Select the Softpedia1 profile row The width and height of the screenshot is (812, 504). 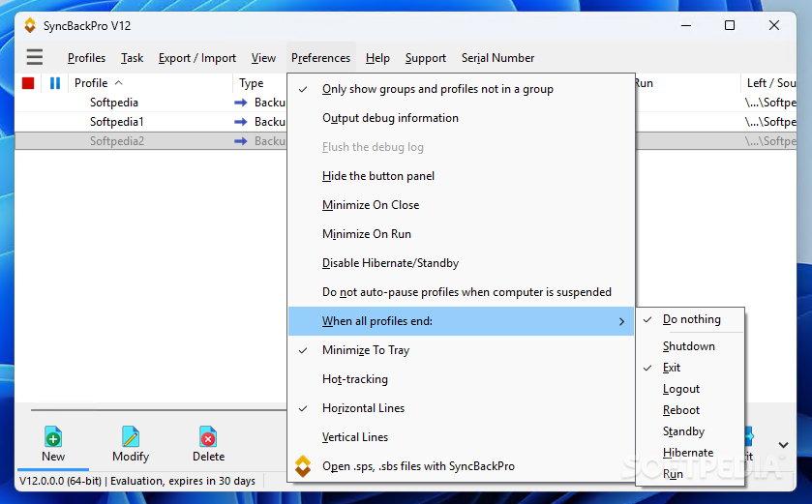point(116,122)
